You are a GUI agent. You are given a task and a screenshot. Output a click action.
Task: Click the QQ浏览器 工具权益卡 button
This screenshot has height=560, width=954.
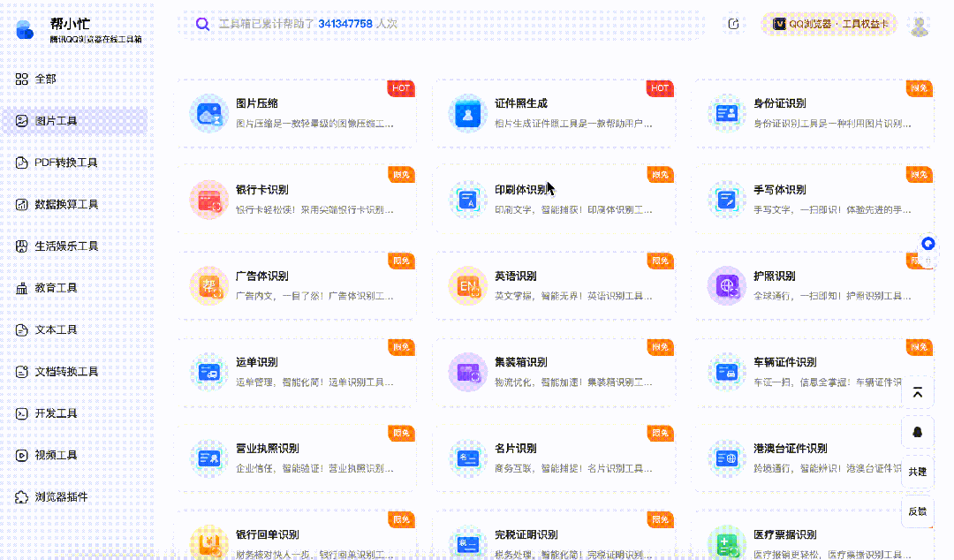829,24
